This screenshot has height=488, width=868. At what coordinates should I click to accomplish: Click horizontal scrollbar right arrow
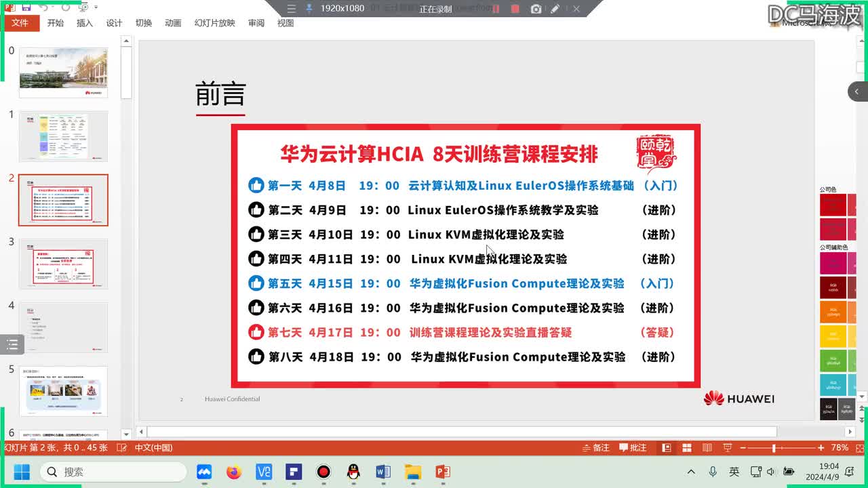(850, 432)
